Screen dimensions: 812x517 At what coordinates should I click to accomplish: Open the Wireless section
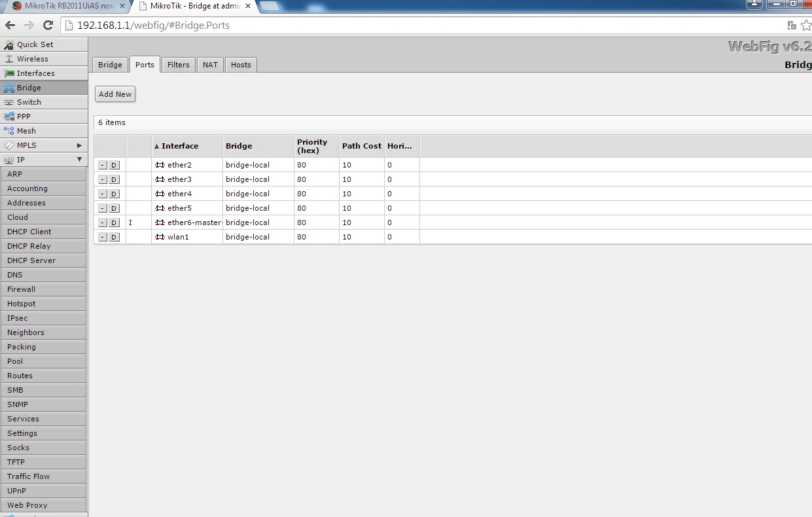point(43,59)
